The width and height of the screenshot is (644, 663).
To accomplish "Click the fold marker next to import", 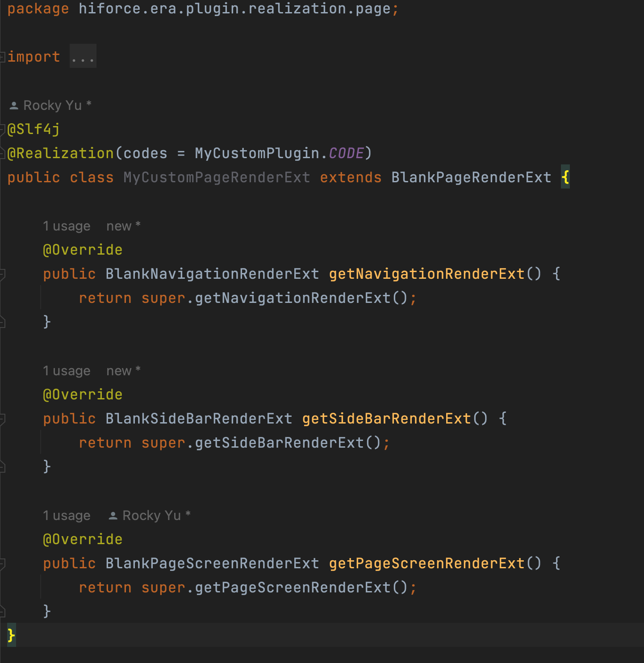I will pos(2,57).
